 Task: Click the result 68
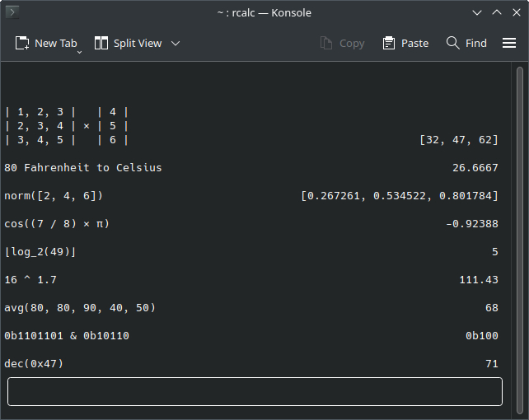pyautogui.click(x=492, y=308)
